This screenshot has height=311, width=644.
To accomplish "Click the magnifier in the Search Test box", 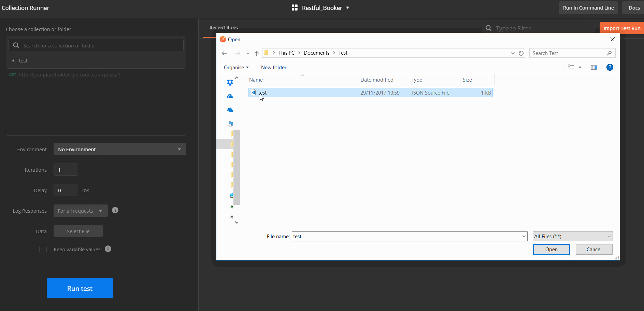I will pyautogui.click(x=609, y=53).
